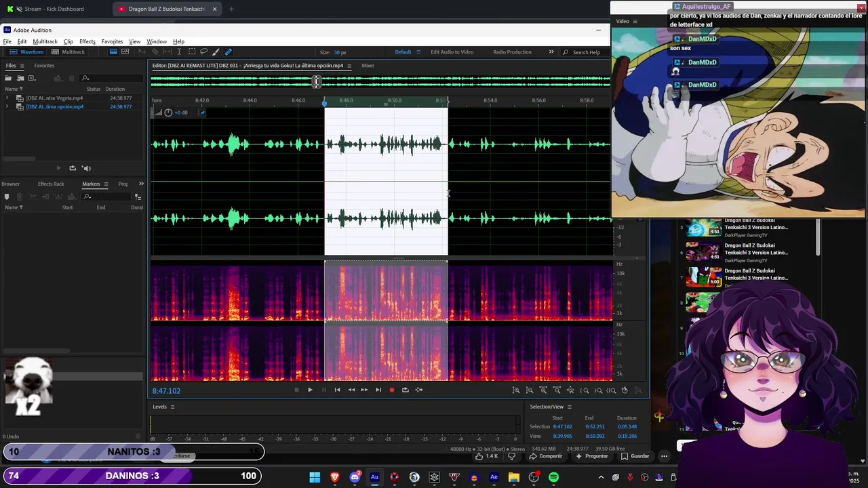Click the blue playhead marker on timeline
Viewport: 868px width, 488px height.
(x=324, y=102)
